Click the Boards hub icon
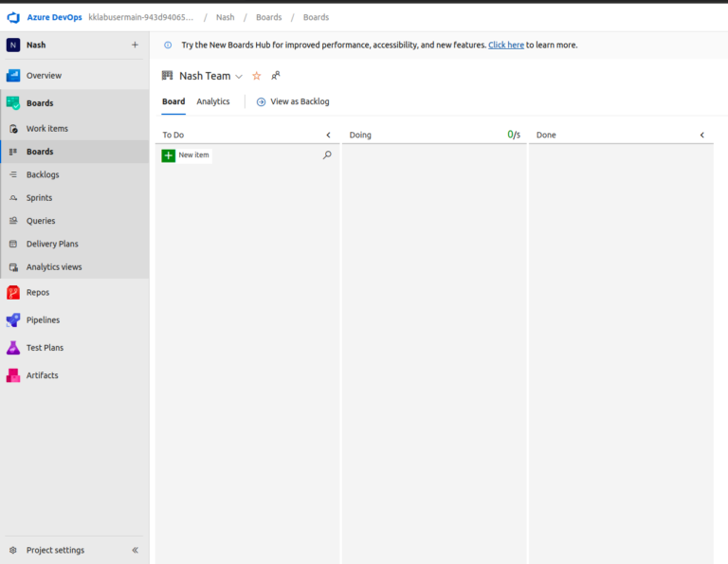The height and width of the screenshot is (564, 728). pyautogui.click(x=13, y=103)
